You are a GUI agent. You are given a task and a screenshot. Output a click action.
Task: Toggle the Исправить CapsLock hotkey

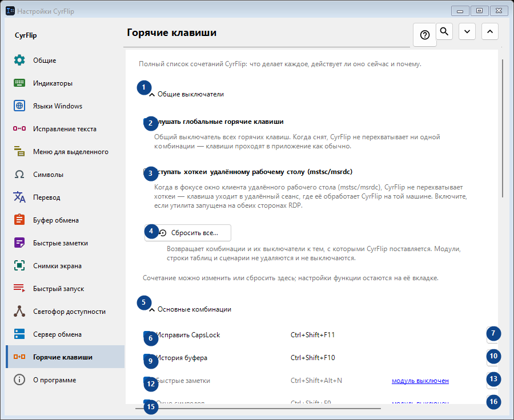click(x=147, y=335)
